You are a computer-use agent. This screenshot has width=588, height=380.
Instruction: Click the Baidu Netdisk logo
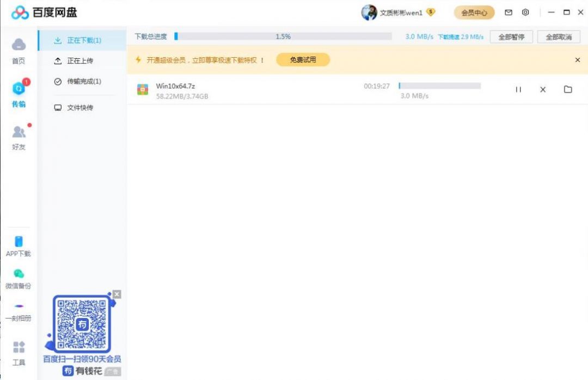[x=44, y=13]
